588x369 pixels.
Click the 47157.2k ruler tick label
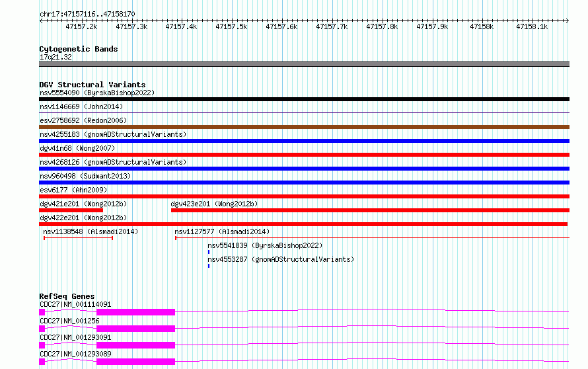pos(81,26)
